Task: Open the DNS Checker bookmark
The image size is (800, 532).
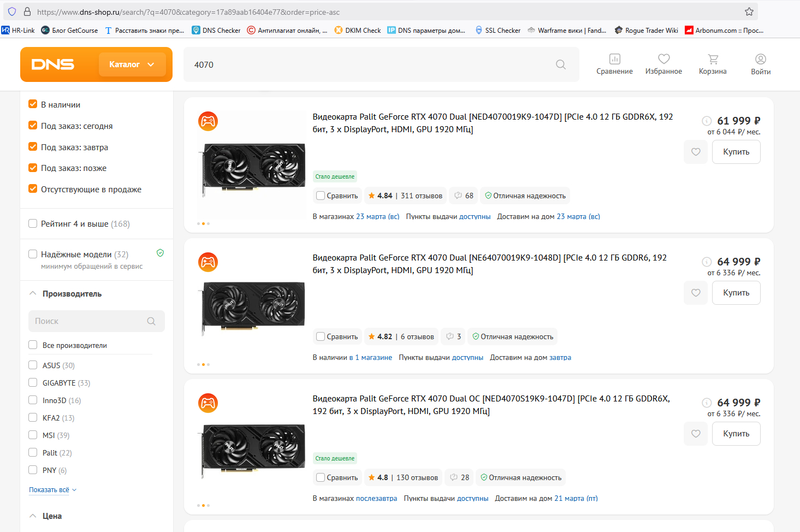Action: [216, 31]
